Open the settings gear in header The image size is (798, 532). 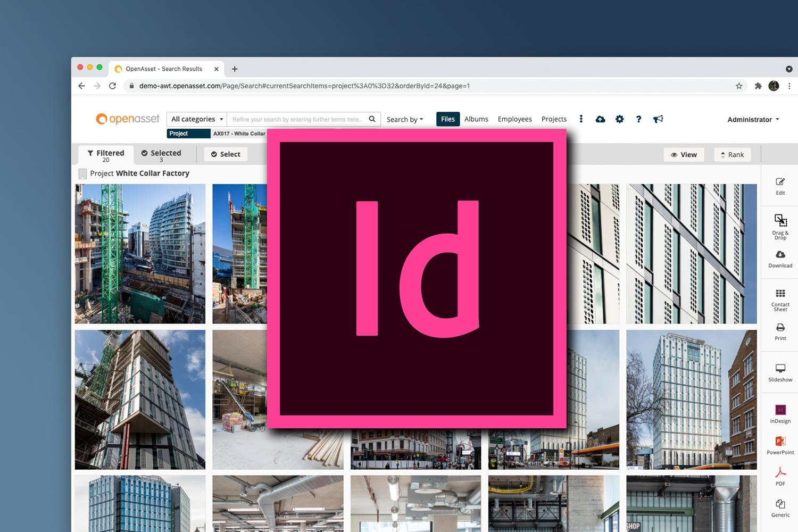[x=619, y=119]
